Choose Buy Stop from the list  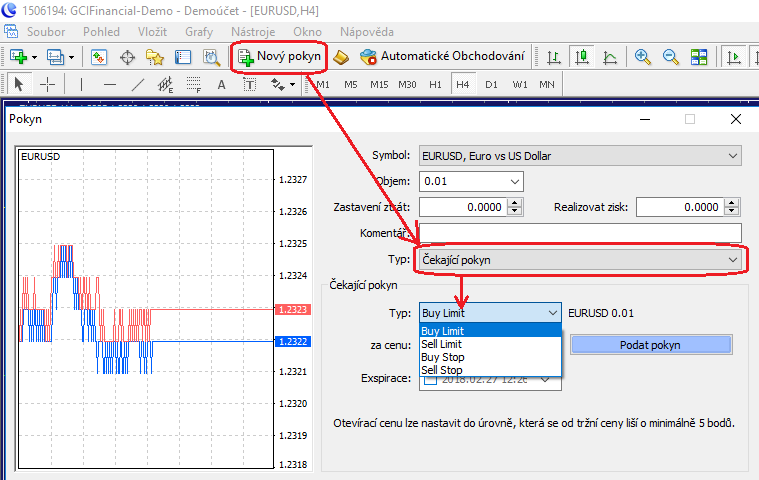pos(490,357)
